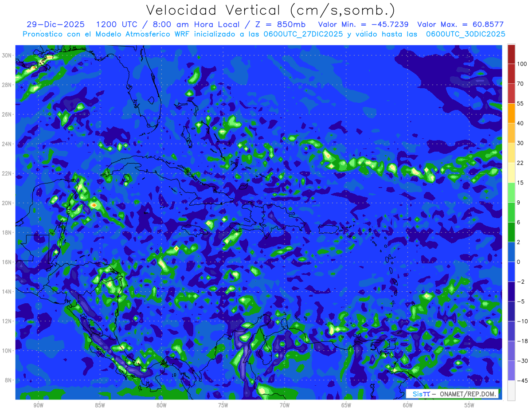Click the "18N" latitude label
Screen dimensions: 532x411
(7, 232)
